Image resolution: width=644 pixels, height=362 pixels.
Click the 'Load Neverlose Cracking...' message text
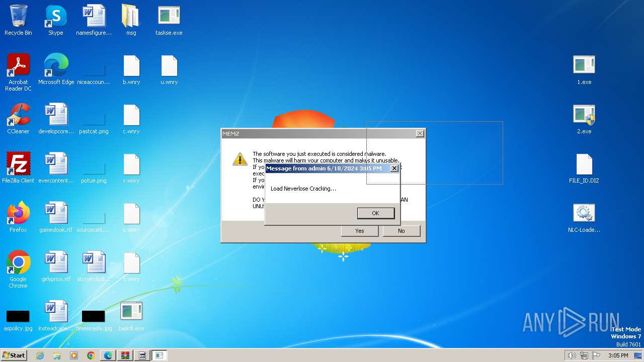[303, 189]
